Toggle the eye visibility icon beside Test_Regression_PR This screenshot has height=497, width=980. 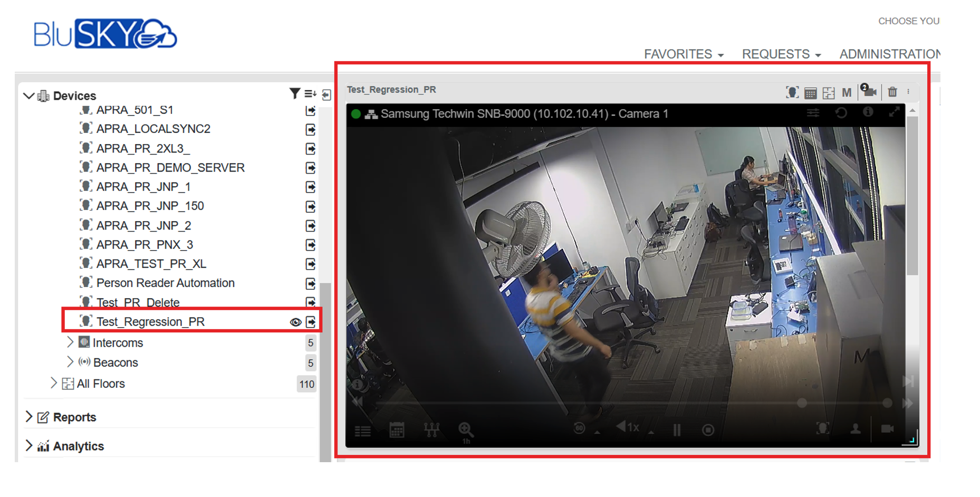point(295,321)
